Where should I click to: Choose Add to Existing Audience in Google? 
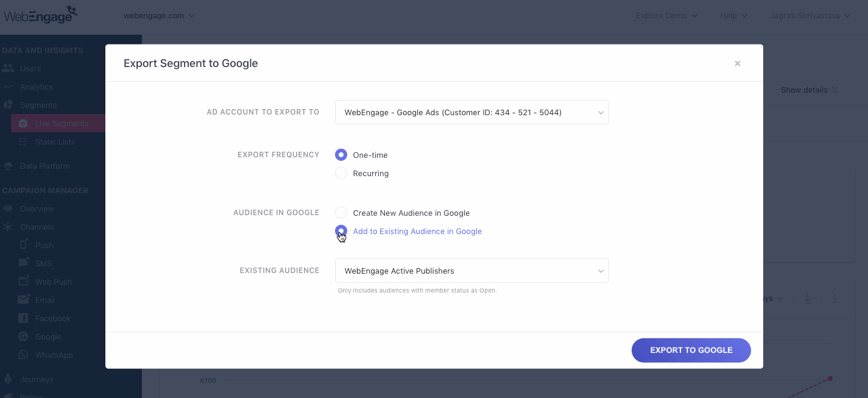click(x=341, y=231)
